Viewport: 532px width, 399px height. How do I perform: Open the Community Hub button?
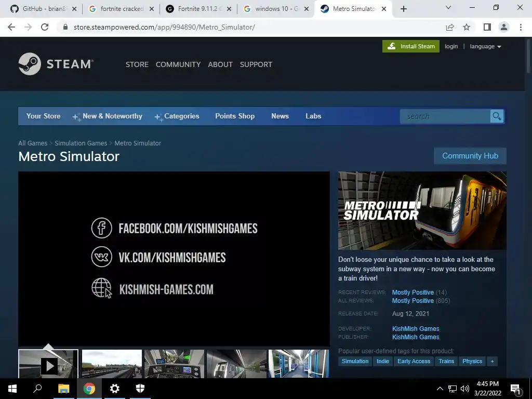(470, 156)
